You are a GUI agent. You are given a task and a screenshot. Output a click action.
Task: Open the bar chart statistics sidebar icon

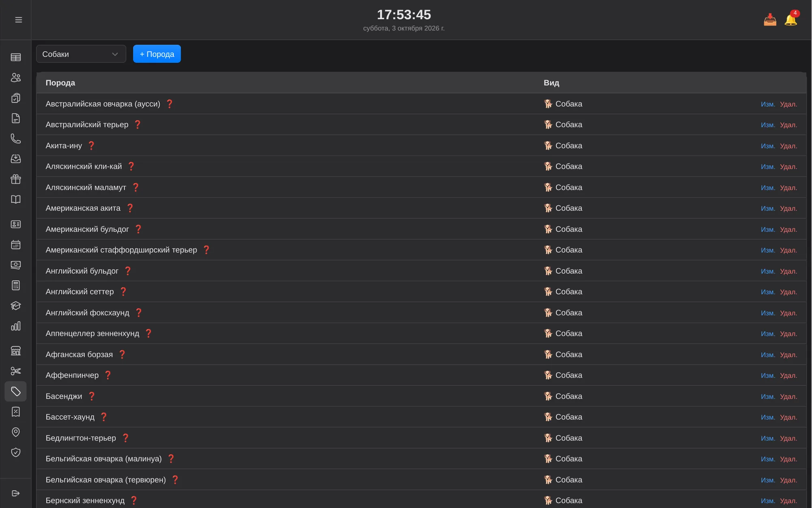(x=16, y=326)
